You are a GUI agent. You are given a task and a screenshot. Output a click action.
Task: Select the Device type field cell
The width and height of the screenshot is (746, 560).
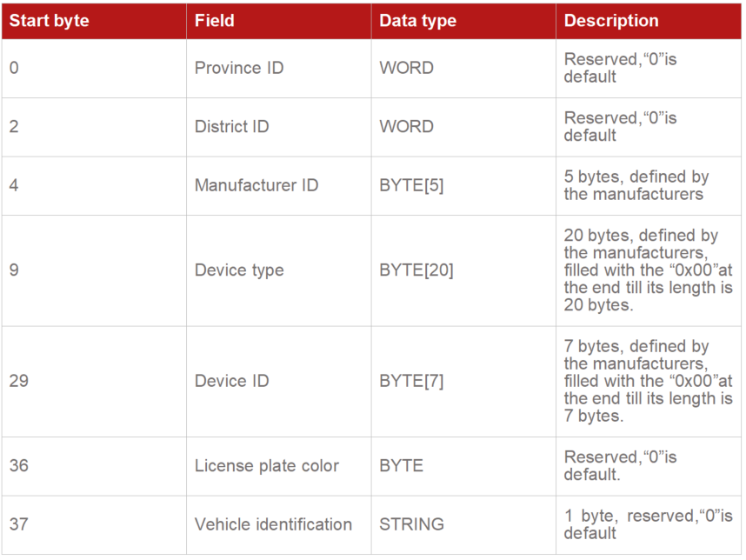(x=239, y=270)
